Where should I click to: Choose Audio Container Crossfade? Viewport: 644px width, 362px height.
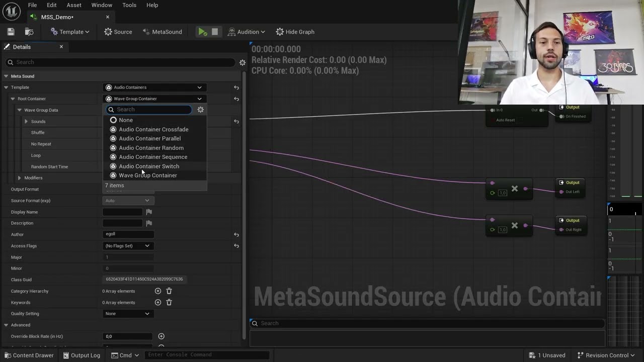(155, 129)
